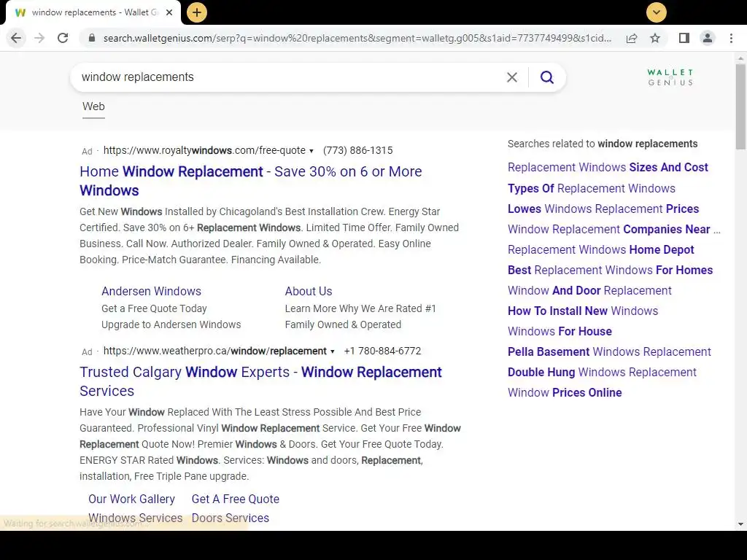Expand weatherpro.ca URL dropdown arrow

[333, 351]
